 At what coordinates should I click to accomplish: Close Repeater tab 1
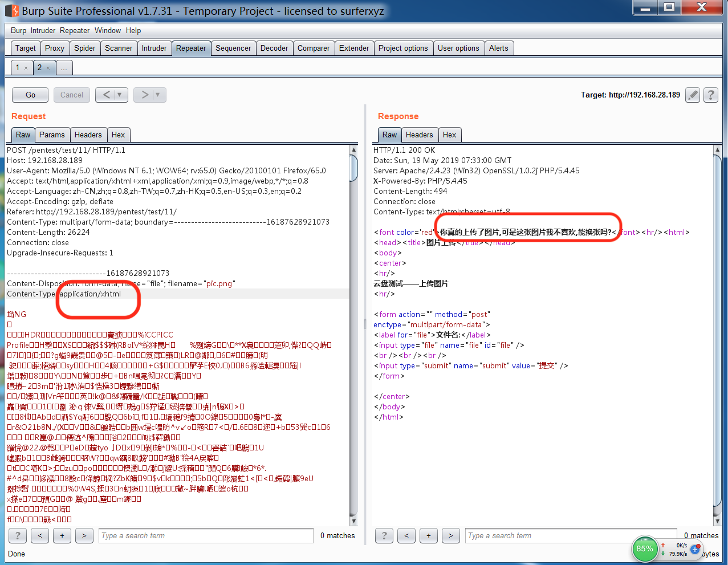(x=26, y=68)
